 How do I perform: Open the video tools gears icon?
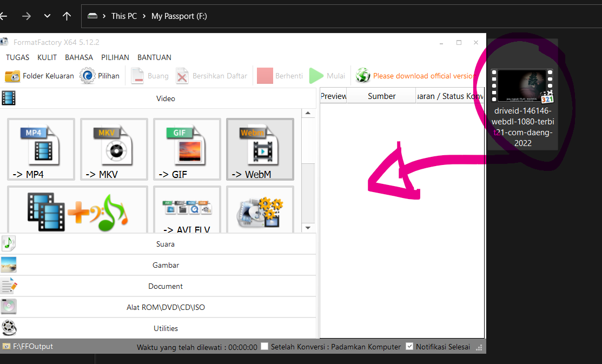[x=260, y=210]
